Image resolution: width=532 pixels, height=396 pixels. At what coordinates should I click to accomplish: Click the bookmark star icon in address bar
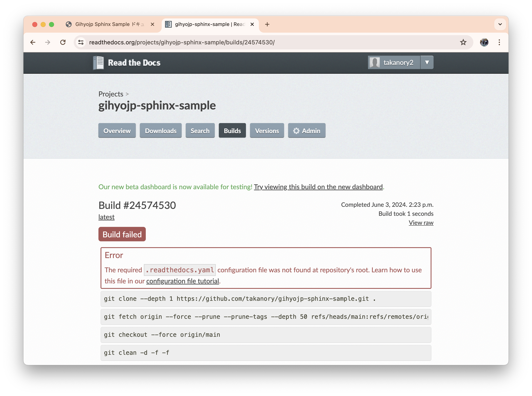tap(463, 42)
